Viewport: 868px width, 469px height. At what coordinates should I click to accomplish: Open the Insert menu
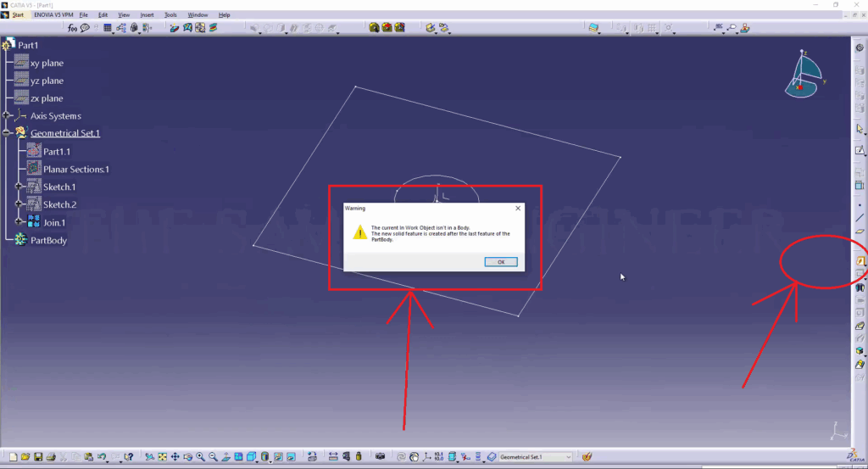(147, 15)
